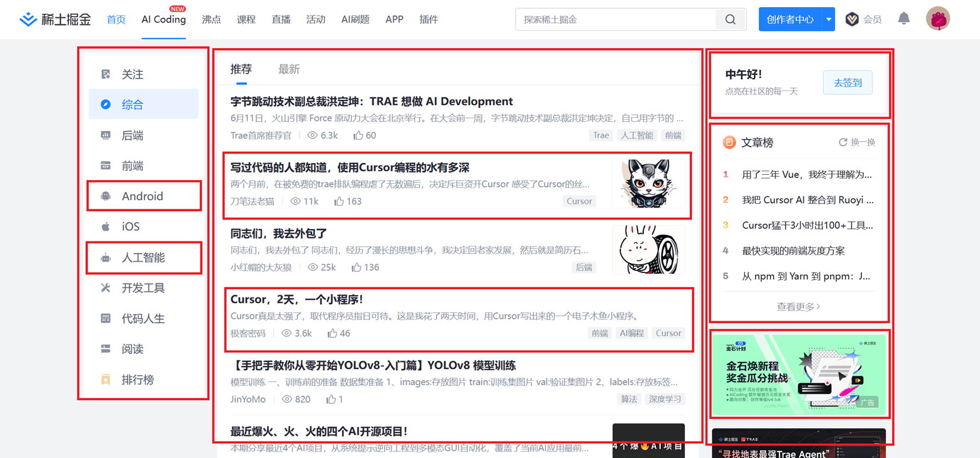Like the 同志们，我去外包了 article (136)

coord(356,268)
